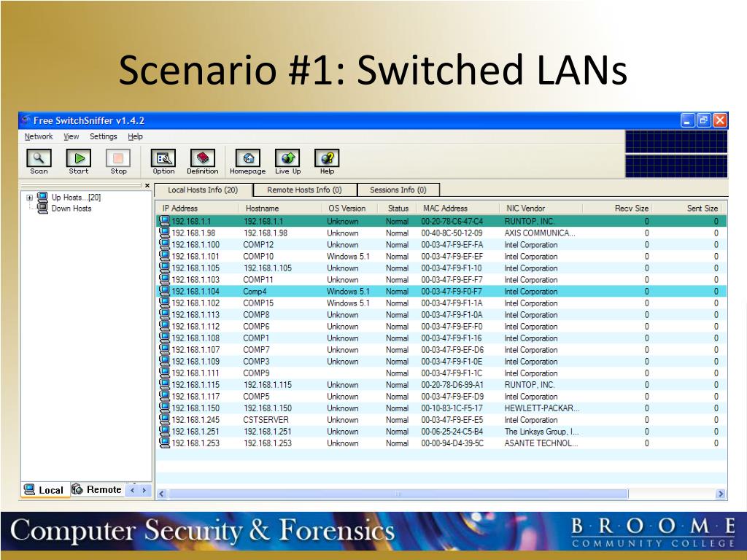This screenshot has width=747, height=560.
Task: Click MAC address 00-06-25-24-C5-B4
Action: pos(452,432)
